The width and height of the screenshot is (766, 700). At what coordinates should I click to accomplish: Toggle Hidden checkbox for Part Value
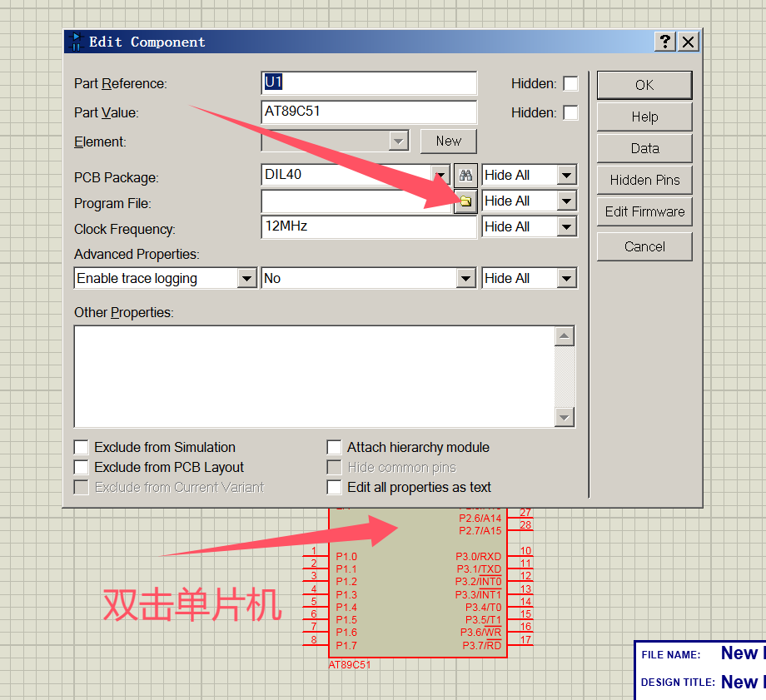(x=570, y=112)
